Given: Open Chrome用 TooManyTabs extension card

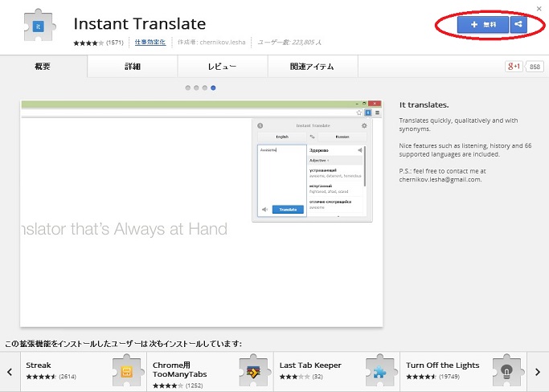Looking at the screenshot, I should tap(210, 372).
